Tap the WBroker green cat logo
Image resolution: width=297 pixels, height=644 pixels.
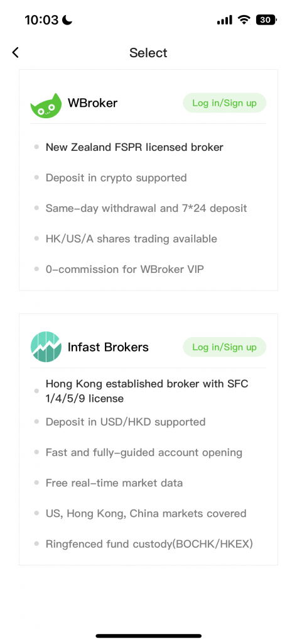coord(46,106)
